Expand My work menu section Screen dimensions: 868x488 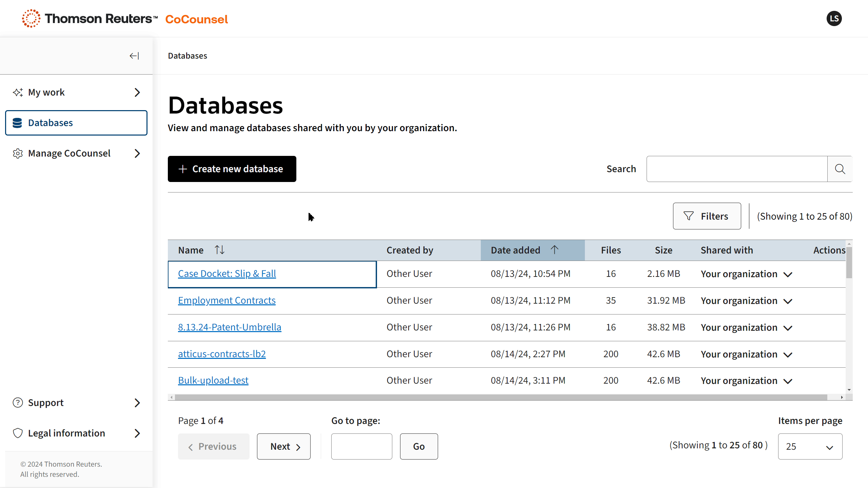[x=137, y=92]
